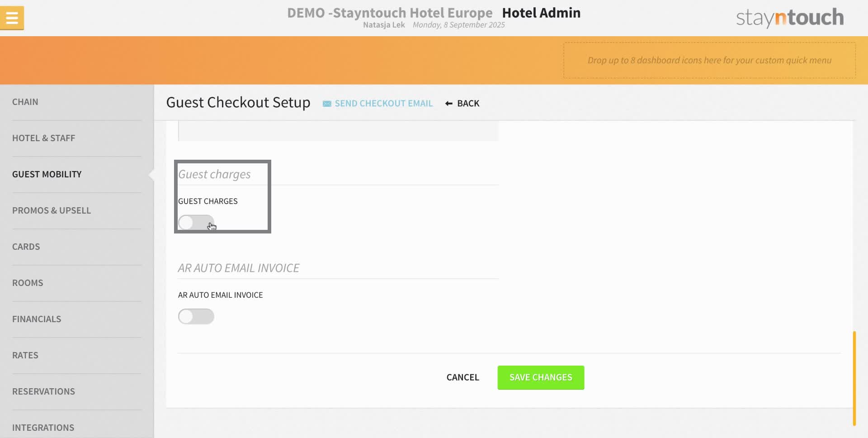
Task: Click the envelope icon beside Send Checkout Email
Action: coord(326,103)
